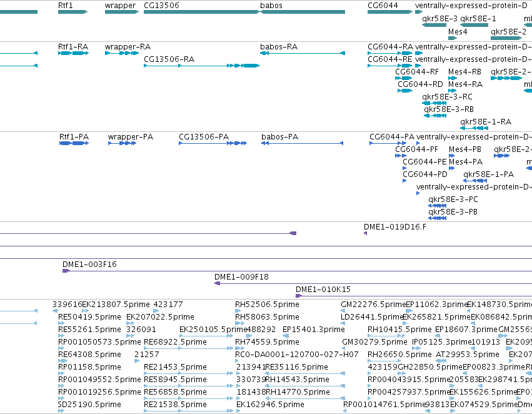Select EST EK162946.5prime
The width and height of the screenshot is (532, 414).
238,411
